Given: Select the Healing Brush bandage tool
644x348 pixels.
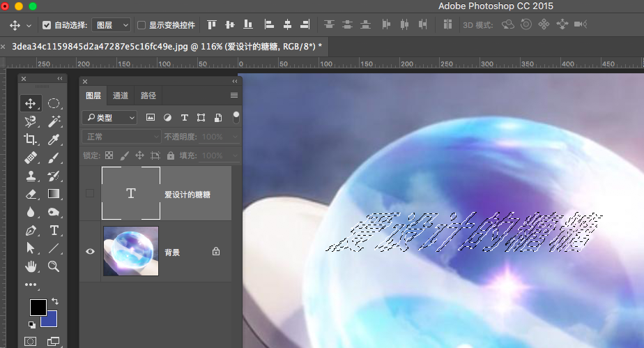Looking at the screenshot, I should [31, 158].
